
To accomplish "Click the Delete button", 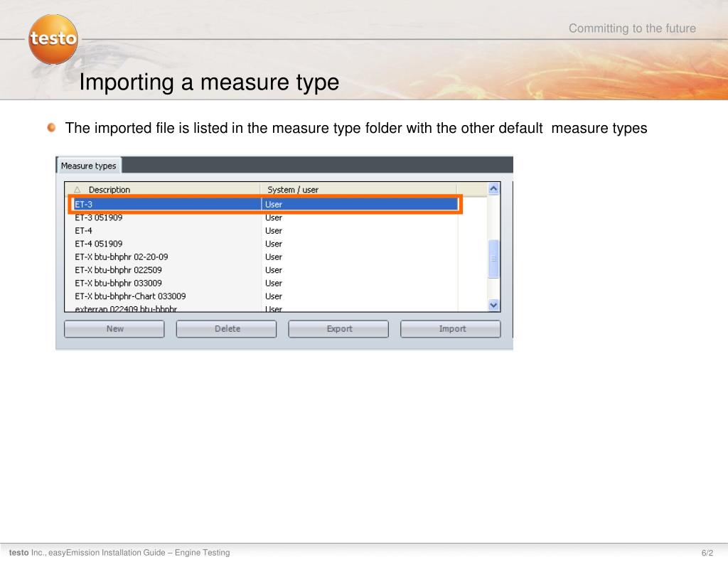I will (x=227, y=328).
